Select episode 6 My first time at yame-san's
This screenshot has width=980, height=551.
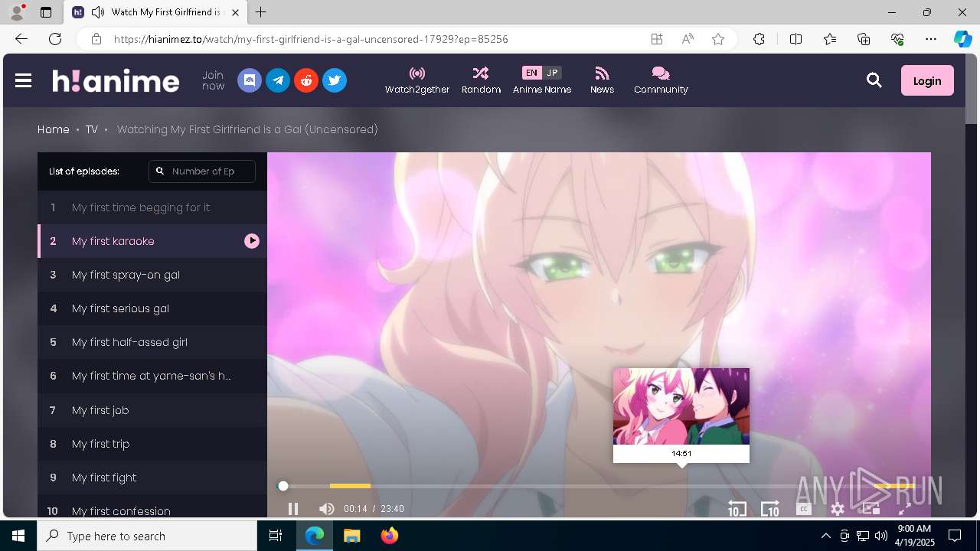(x=152, y=376)
